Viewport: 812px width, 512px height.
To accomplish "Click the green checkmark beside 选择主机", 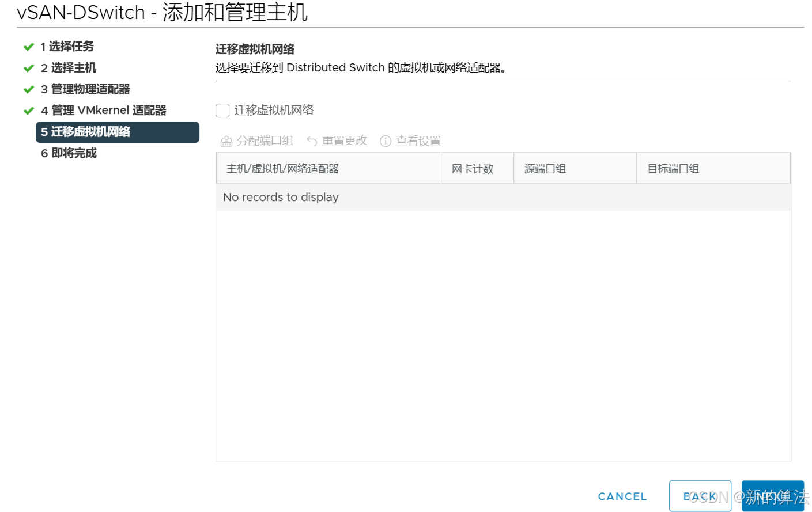I will (29, 68).
